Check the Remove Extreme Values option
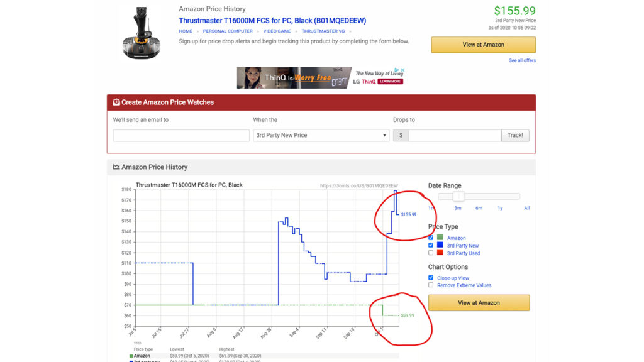Image resolution: width=644 pixels, height=362 pixels. [x=430, y=285]
